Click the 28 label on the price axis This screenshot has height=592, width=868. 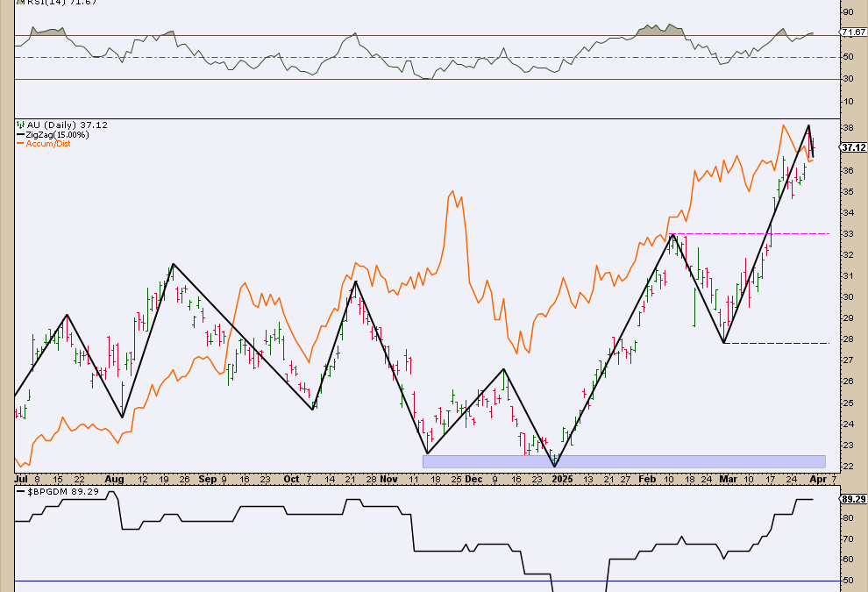[848, 339]
